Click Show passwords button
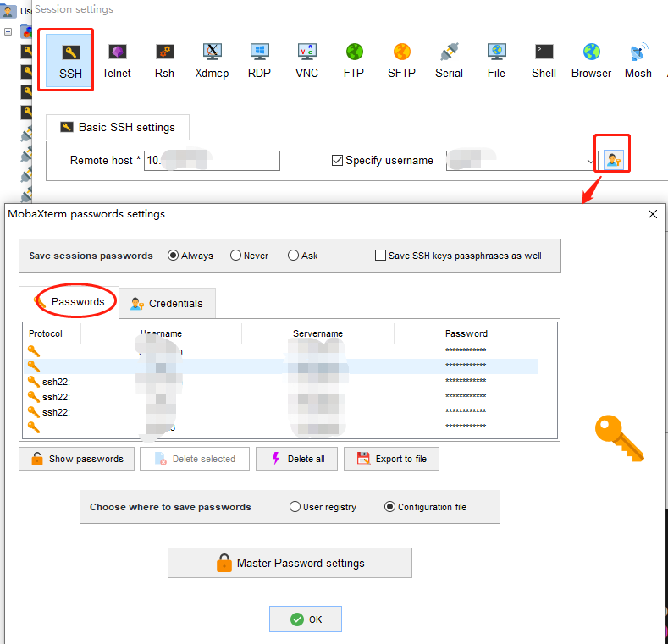This screenshot has height=644, width=668. (x=77, y=459)
